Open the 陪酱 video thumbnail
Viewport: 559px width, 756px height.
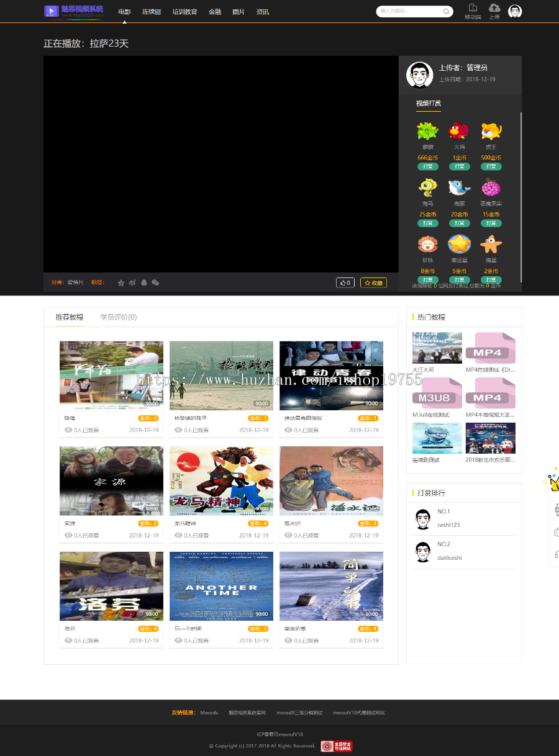point(111,375)
